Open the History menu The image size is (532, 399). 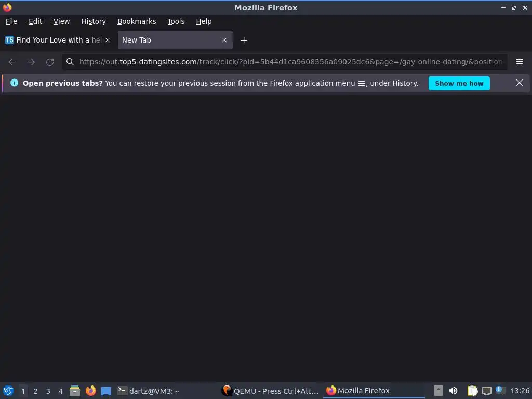pyautogui.click(x=94, y=21)
